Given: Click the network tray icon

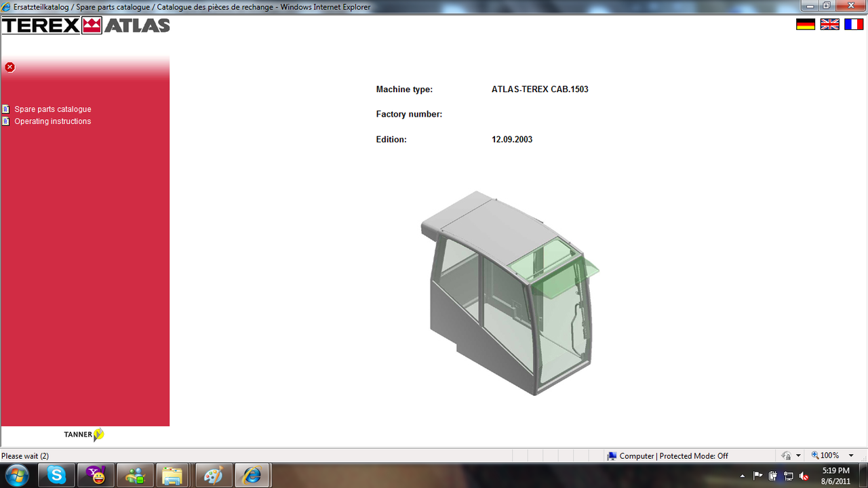Looking at the screenshot, I should tap(789, 476).
